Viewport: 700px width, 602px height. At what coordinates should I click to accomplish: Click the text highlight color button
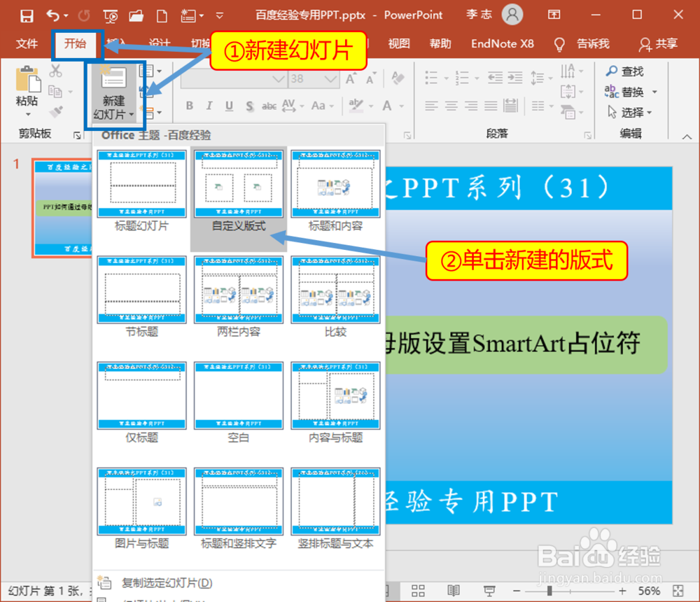[356, 106]
